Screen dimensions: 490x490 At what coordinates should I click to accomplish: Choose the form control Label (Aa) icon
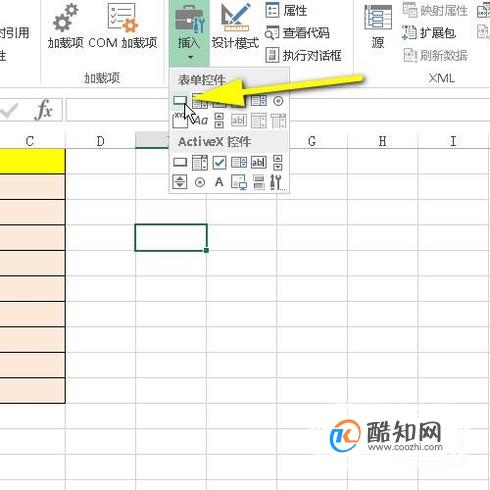(x=201, y=120)
